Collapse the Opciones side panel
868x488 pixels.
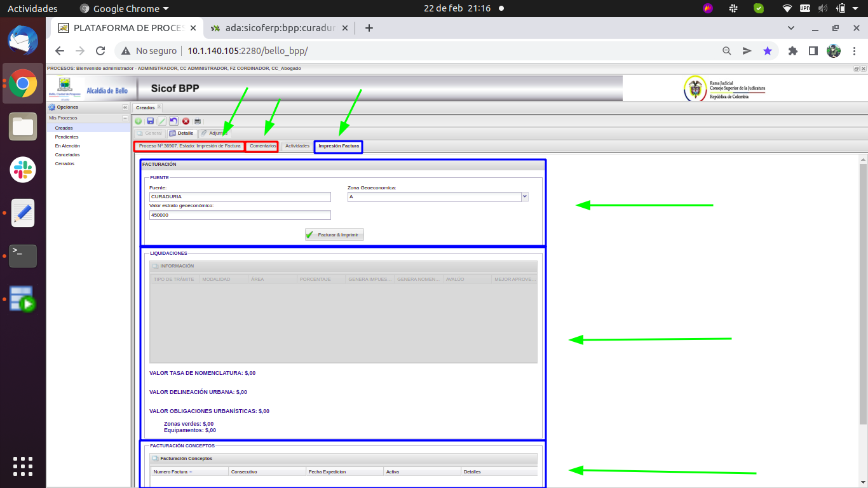(125, 107)
